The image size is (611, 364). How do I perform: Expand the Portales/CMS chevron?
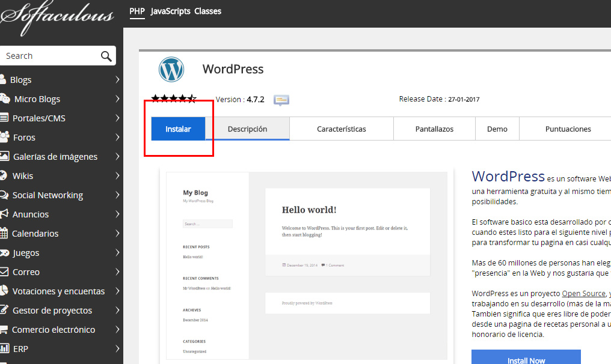pos(117,118)
